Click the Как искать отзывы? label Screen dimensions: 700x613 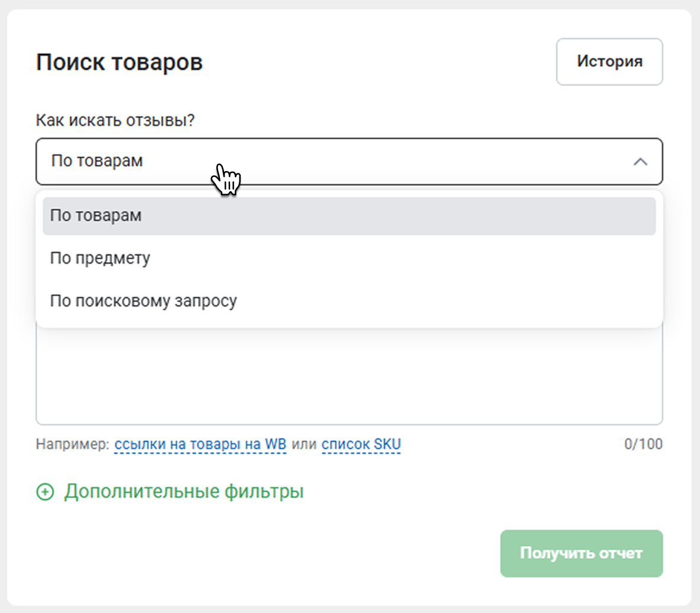[x=115, y=121]
